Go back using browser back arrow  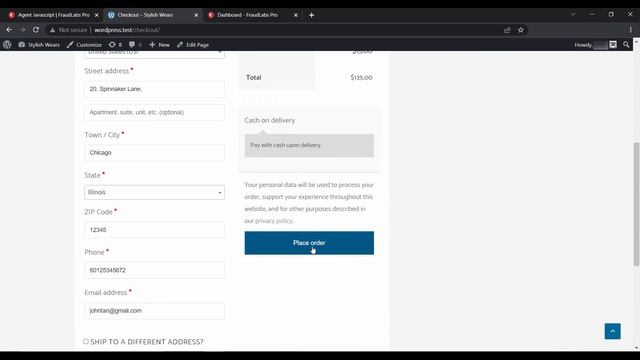(9, 30)
